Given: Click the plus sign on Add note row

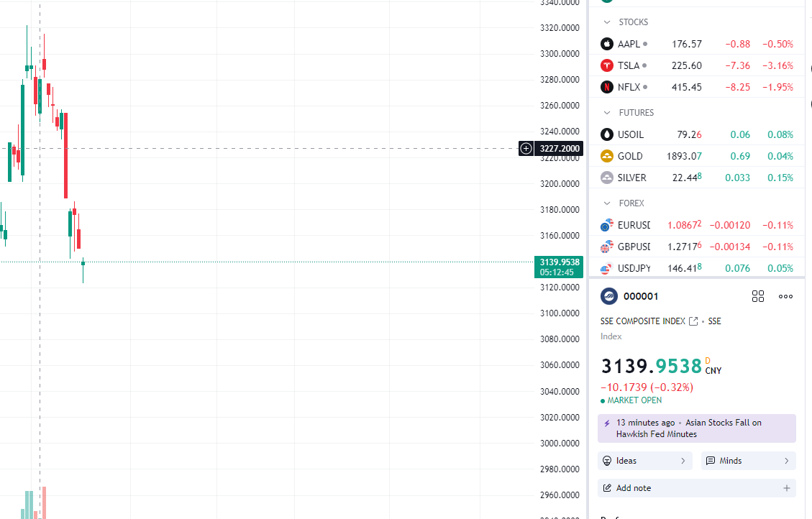Looking at the screenshot, I should tap(787, 488).
